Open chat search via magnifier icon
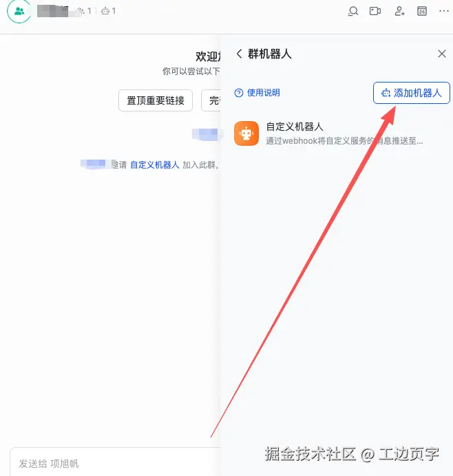 pos(353,11)
